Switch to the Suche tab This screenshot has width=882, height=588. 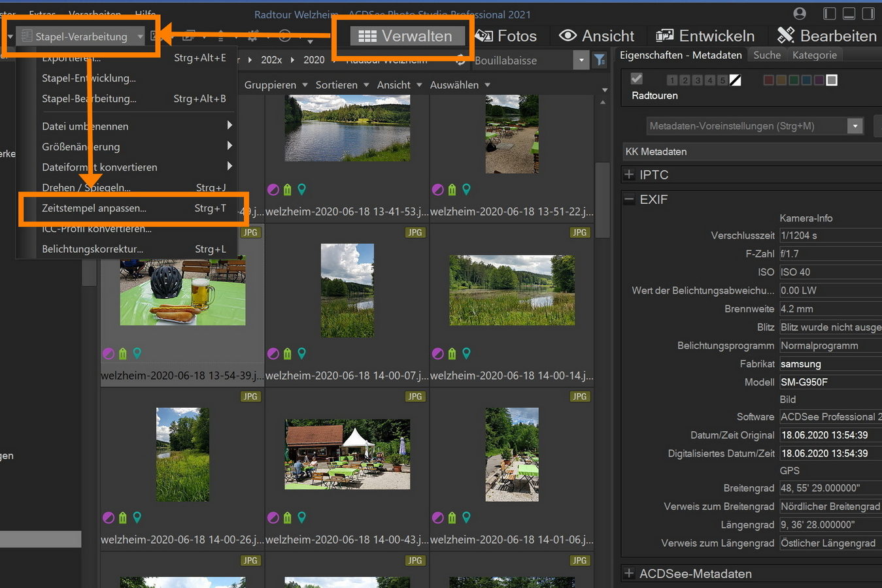(767, 56)
